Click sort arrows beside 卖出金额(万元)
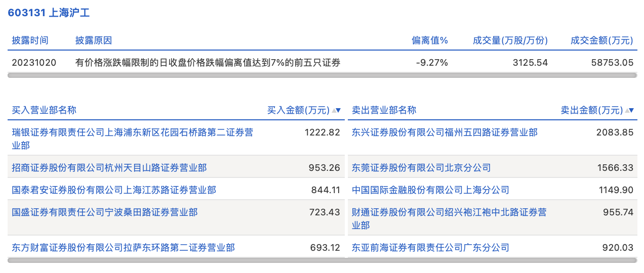The height and width of the screenshot is (273, 644). (x=629, y=110)
